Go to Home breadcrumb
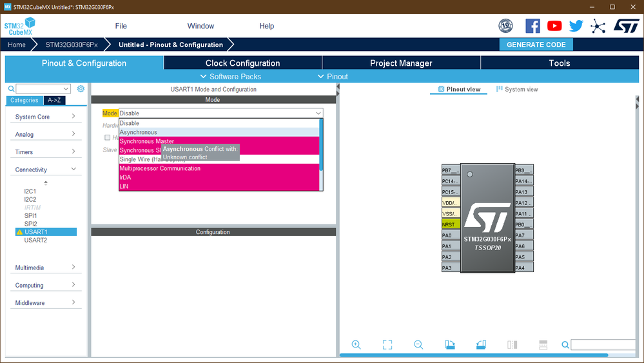 (17, 44)
